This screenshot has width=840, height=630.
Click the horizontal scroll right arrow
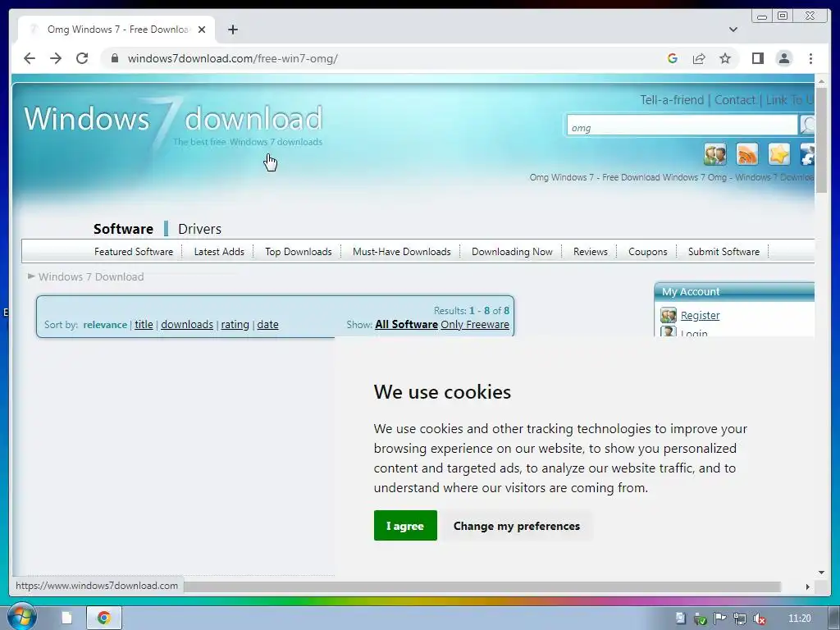coord(808,587)
